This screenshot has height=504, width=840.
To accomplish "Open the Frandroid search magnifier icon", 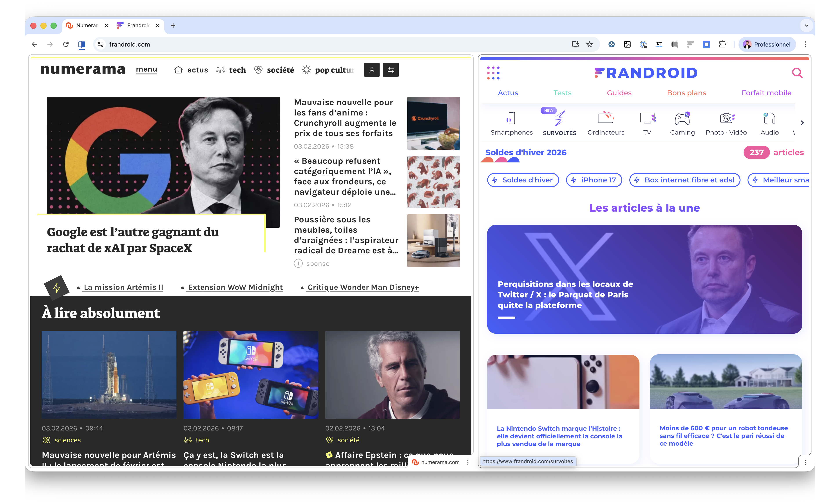I will tap(797, 73).
